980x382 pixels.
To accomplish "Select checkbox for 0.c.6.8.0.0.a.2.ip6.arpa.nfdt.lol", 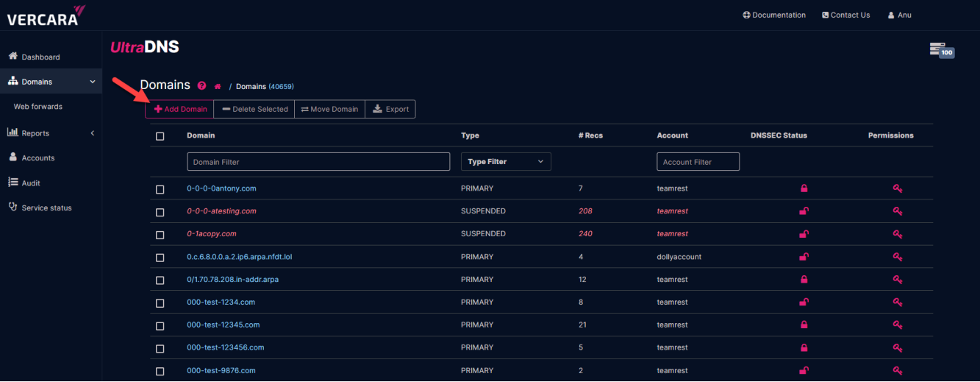I will point(160,258).
